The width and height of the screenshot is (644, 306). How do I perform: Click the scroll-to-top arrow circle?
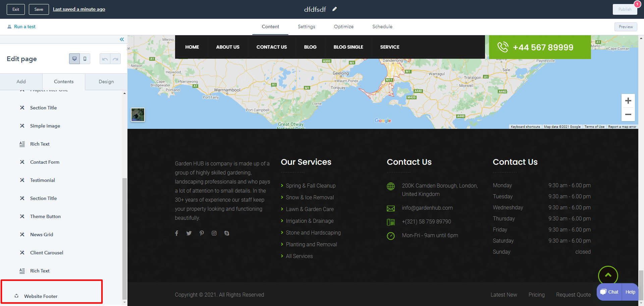point(608,275)
